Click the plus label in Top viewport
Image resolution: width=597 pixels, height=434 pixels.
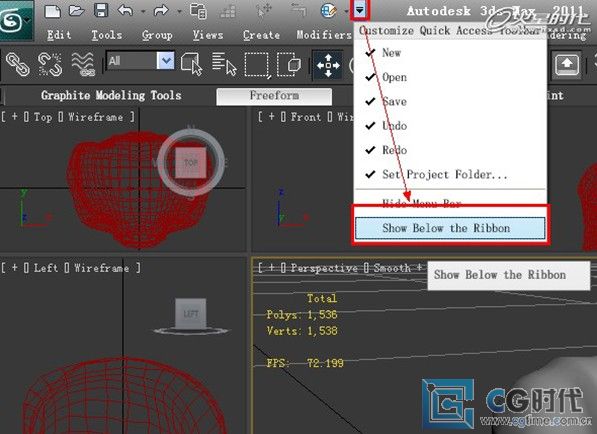pyautogui.click(x=14, y=116)
